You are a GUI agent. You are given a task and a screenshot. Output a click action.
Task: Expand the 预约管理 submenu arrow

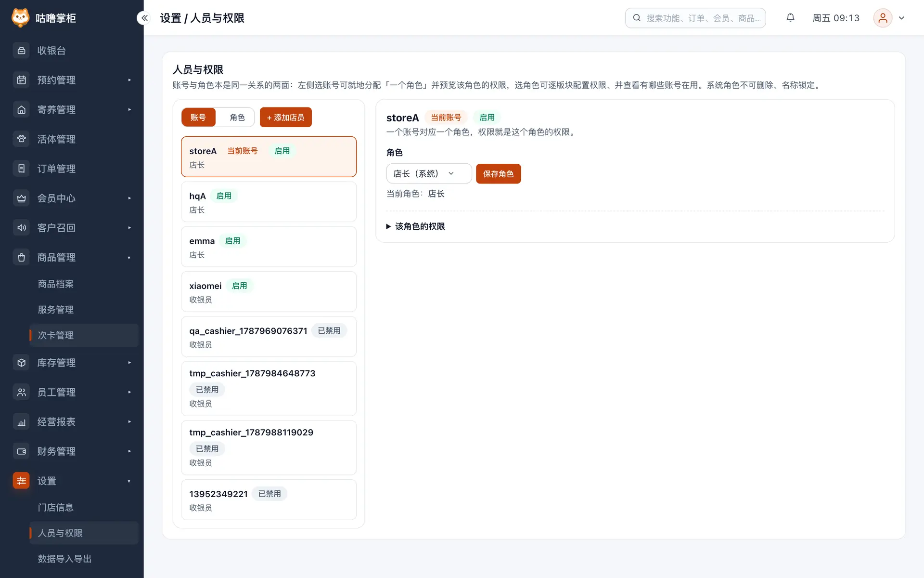[x=129, y=80]
